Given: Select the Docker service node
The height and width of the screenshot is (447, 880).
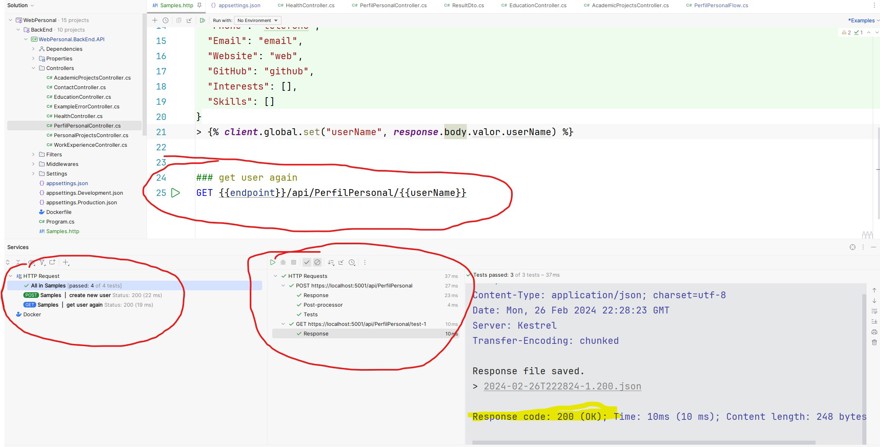Looking at the screenshot, I should coord(28,314).
